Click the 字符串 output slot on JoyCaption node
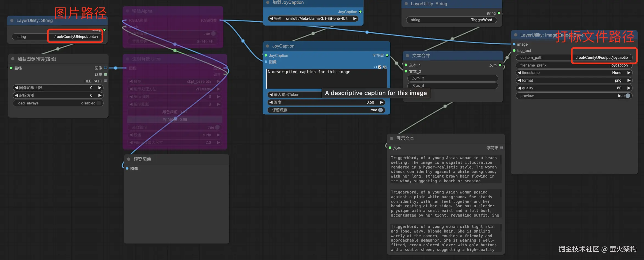The width and height of the screenshot is (644, 260). click(x=387, y=55)
